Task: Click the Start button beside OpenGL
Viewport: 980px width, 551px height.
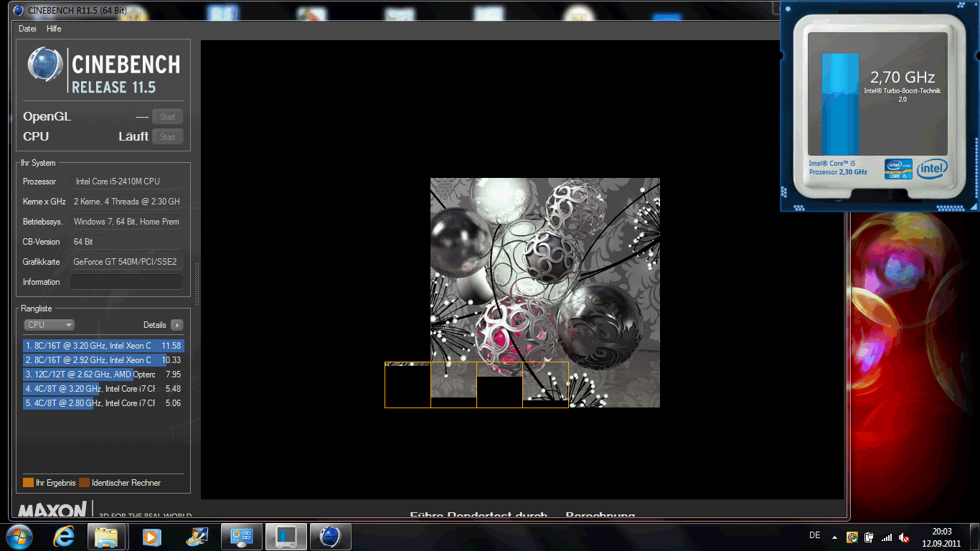Action: click(x=168, y=117)
